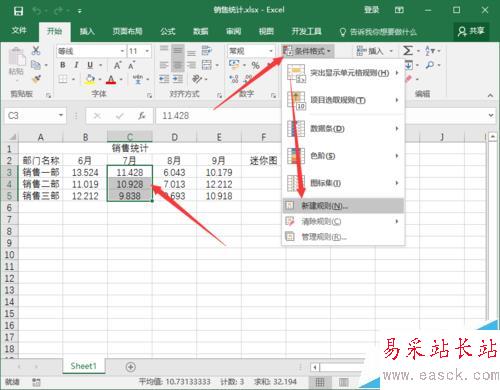Click the Decrease Font Size icon

[x=131, y=65]
